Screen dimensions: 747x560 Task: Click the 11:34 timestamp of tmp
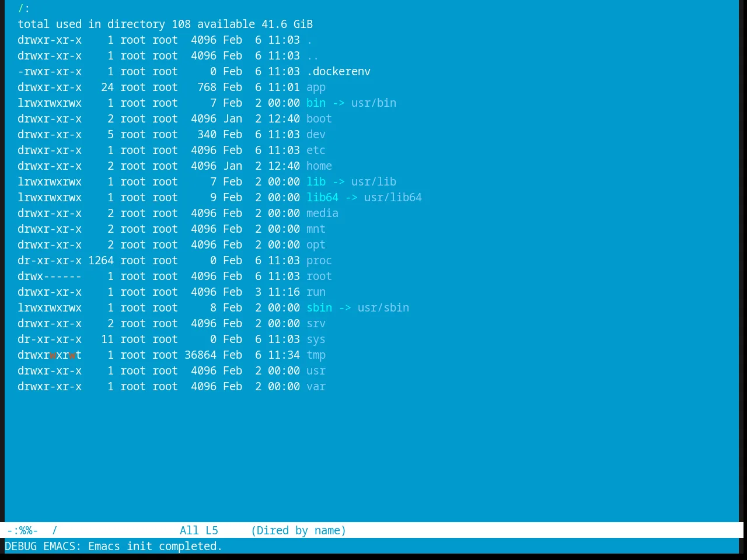pos(284,355)
